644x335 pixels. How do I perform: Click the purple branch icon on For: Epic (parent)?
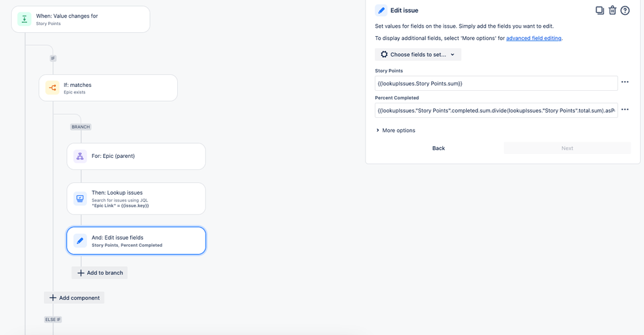click(x=80, y=156)
